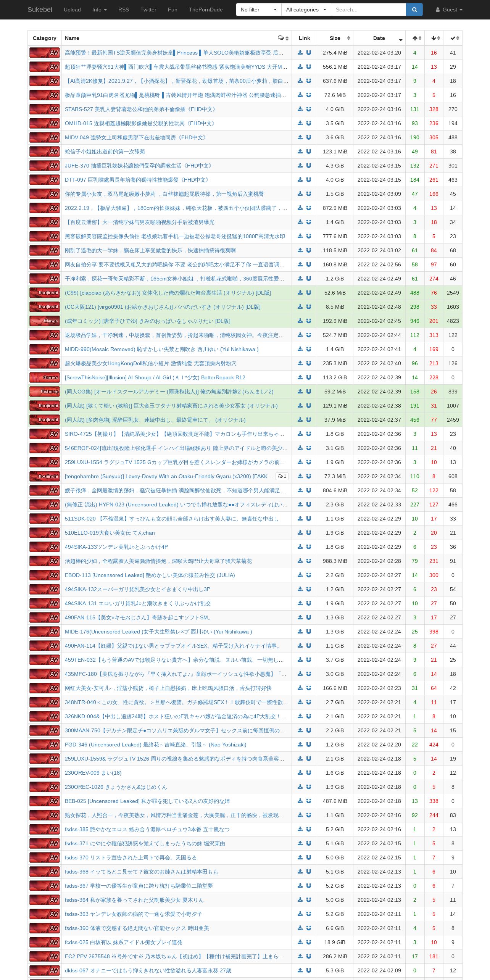Open the fsdss-370 torrent title link

click(x=131, y=857)
